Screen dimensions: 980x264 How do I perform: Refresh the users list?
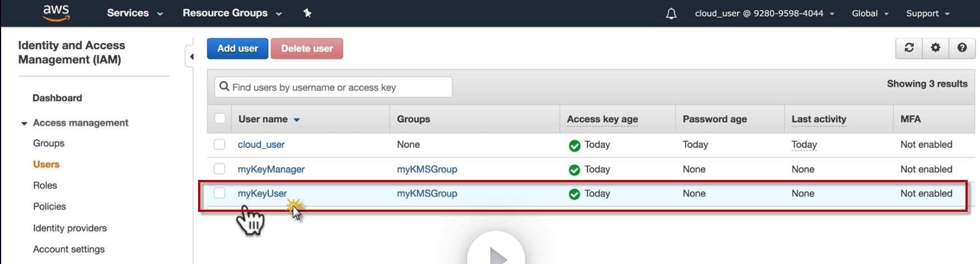(909, 48)
